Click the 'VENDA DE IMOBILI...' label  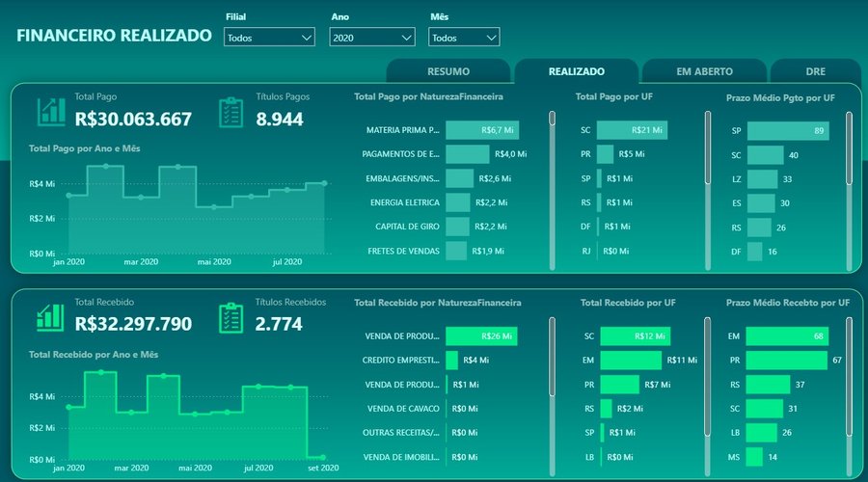tap(401, 457)
